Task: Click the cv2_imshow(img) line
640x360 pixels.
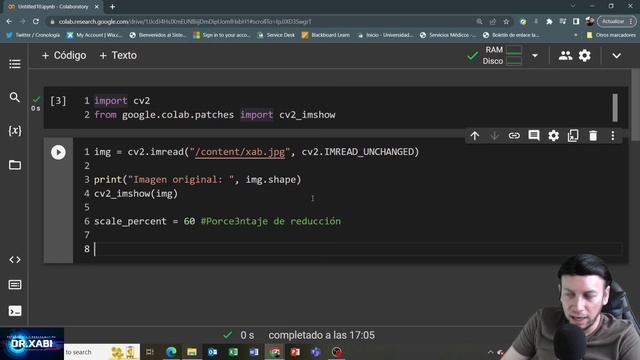Action: coord(136,193)
